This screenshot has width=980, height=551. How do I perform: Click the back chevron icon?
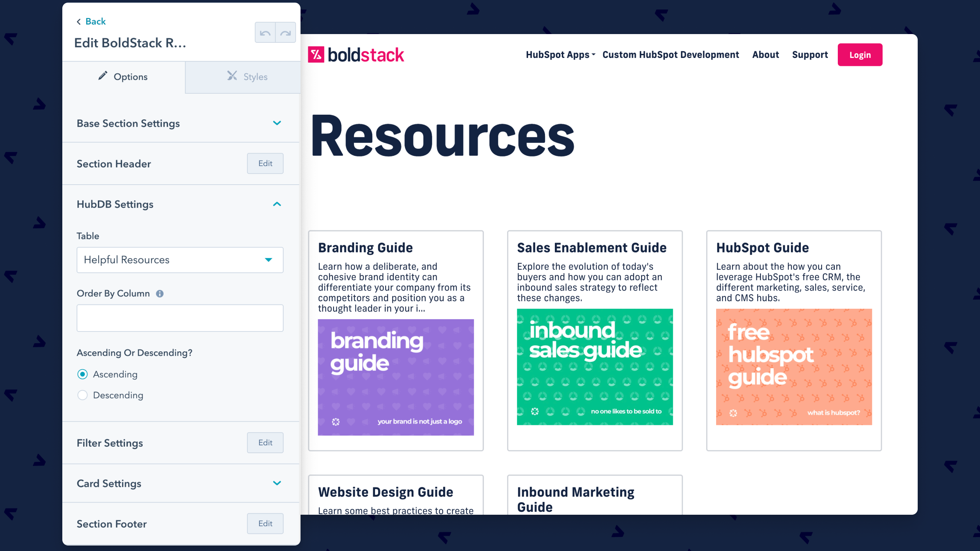(78, 21)
